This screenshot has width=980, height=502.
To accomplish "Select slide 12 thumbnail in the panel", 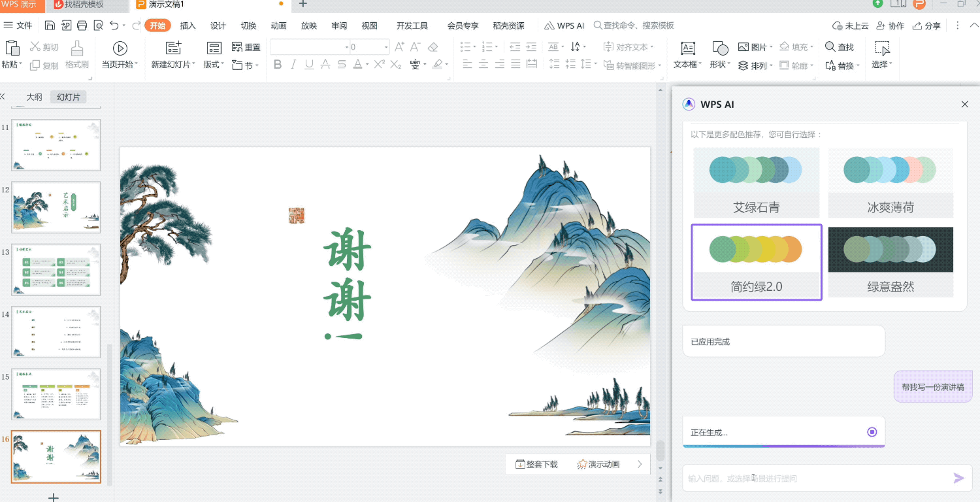I will click(x=56, y=207).
